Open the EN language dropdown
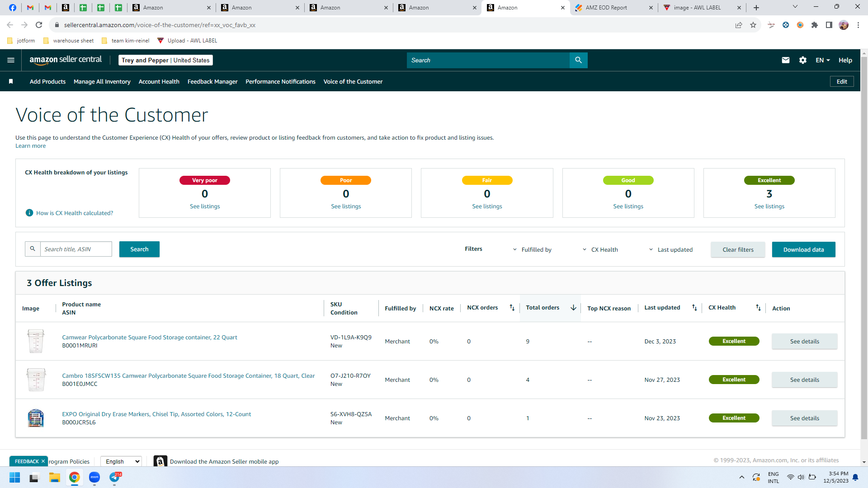The image size is (868, 488). [823, 60]
